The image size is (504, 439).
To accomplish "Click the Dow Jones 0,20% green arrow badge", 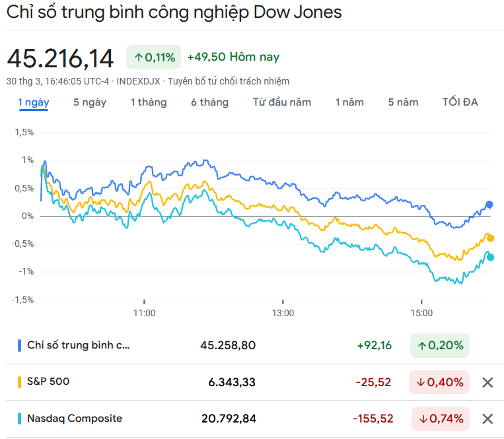I will coord(439,345).
